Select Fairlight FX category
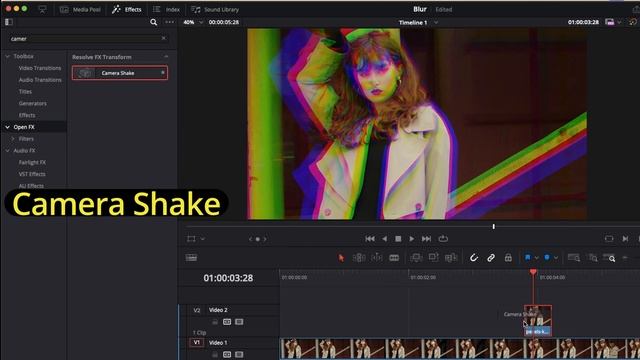 coord(32,162)
